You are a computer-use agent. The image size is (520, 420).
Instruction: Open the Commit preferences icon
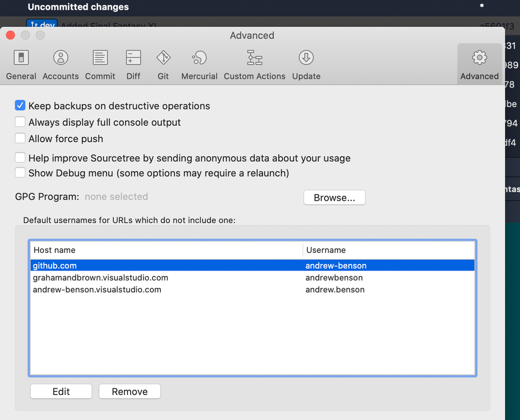coord(100,58)
